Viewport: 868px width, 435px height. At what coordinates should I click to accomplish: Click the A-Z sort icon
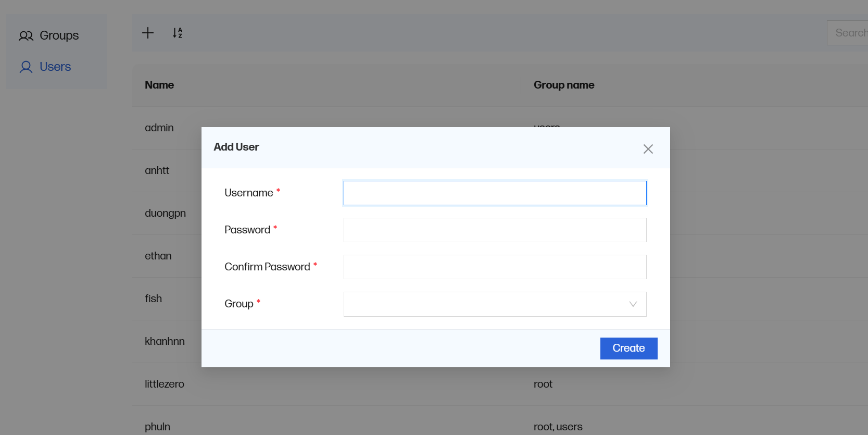click(178, 33)
